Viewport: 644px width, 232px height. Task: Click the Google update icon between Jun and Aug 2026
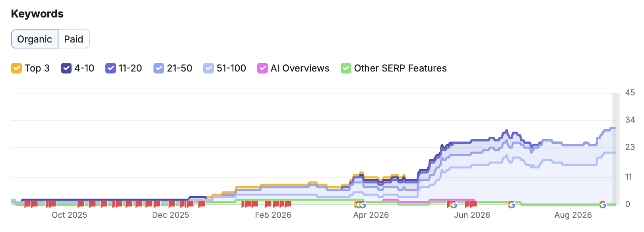512,205
